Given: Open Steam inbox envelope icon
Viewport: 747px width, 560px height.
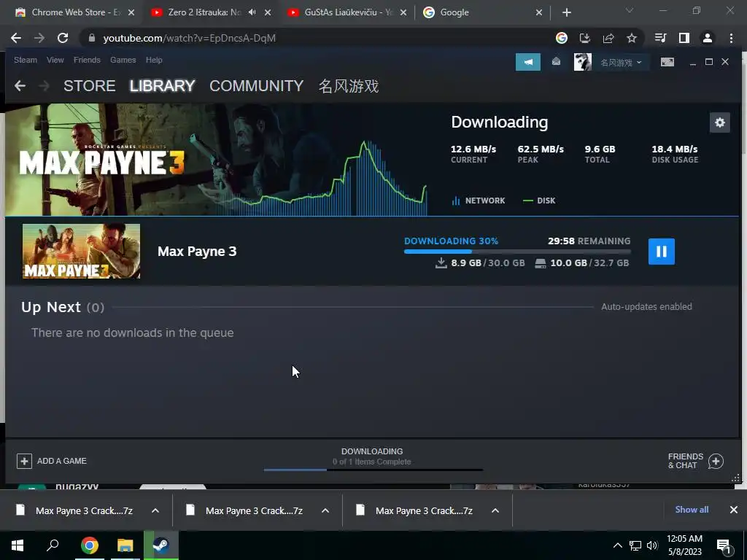Looking at the screenshot, I should [556, 61].
